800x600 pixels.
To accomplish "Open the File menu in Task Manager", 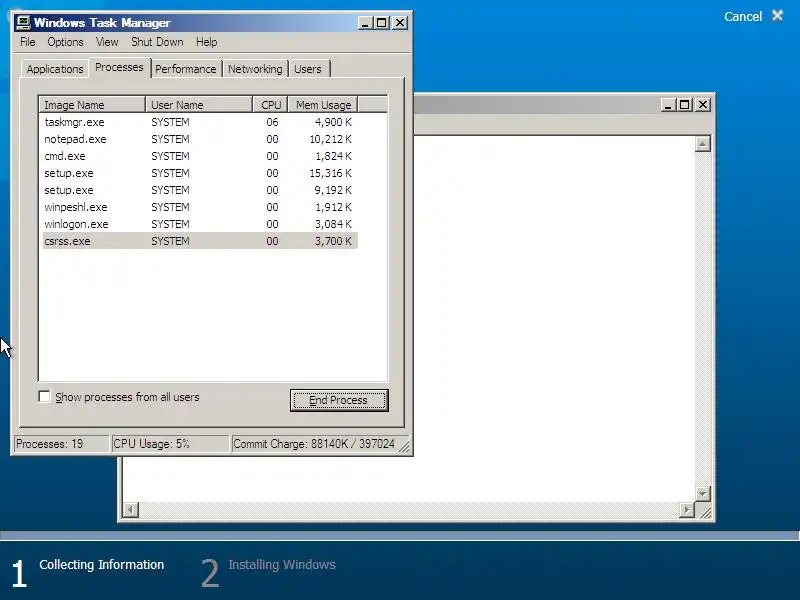I will coord(28,42).
